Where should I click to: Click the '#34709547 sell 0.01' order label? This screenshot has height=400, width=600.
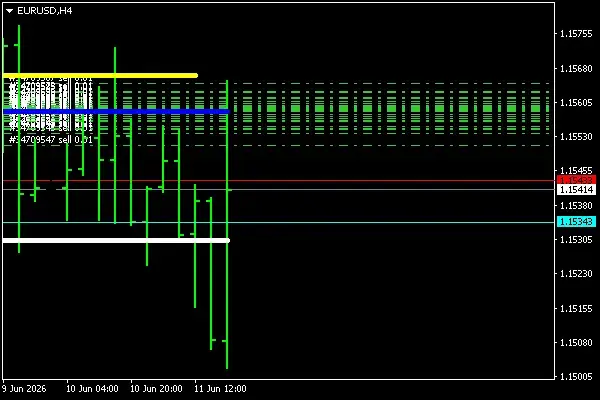tap(51, 140)
